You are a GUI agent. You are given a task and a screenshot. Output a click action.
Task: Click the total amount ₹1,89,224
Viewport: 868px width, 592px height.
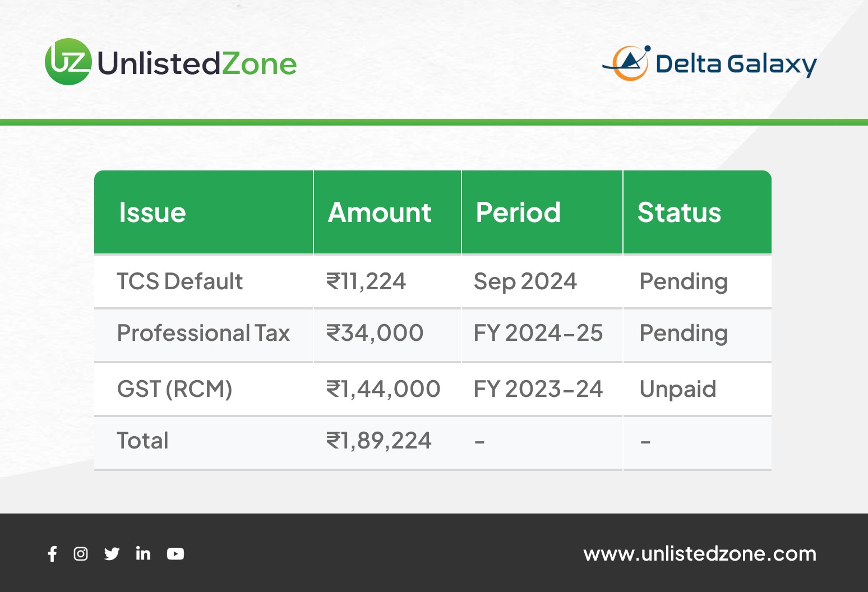379,441
